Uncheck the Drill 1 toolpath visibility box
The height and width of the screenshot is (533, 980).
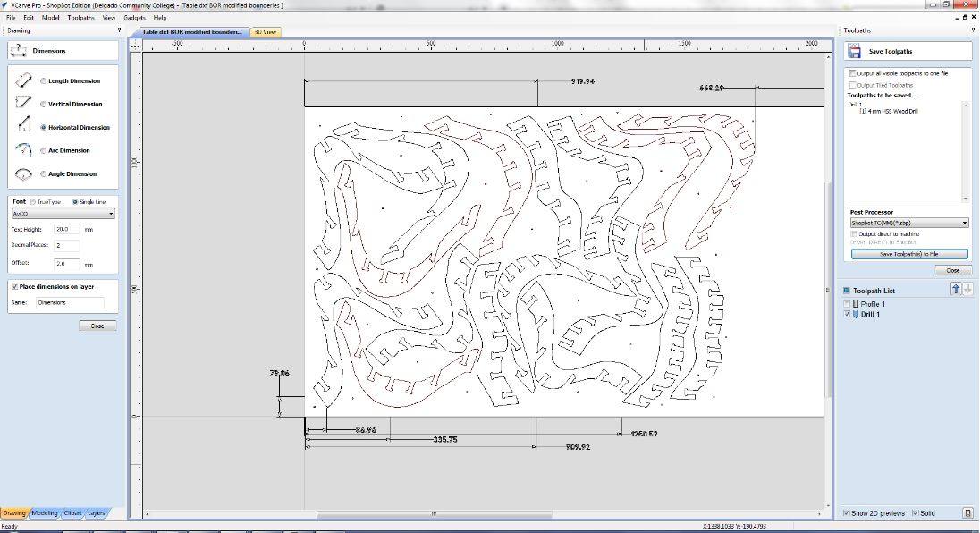pos(847,314)
